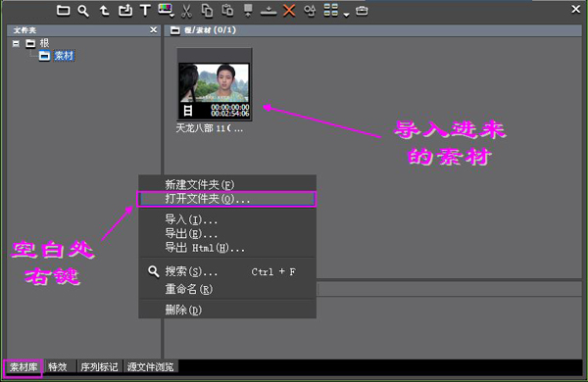Click the T title icon
The image size is (588, 382).
coord(145,11)
